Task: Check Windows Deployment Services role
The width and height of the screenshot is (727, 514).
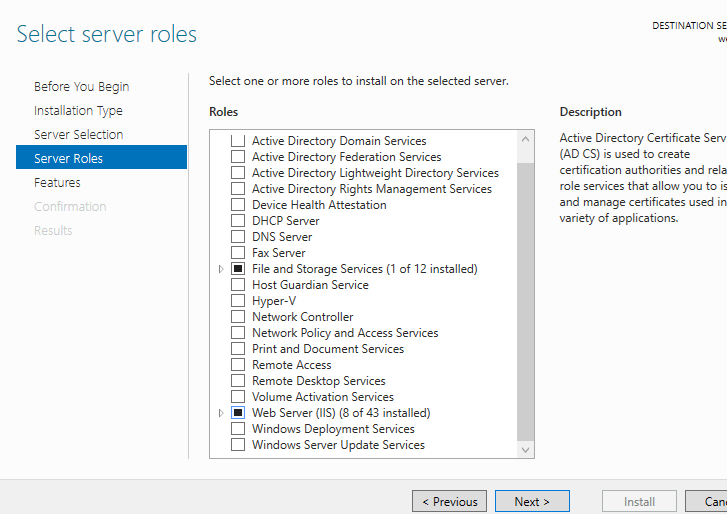Action: click(x=238, y=428)
